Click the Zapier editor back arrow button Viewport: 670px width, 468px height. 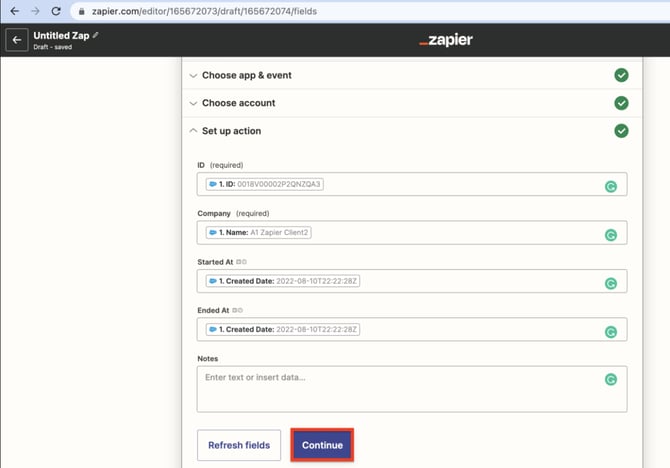pyautogui.click(x=16, y=40)
